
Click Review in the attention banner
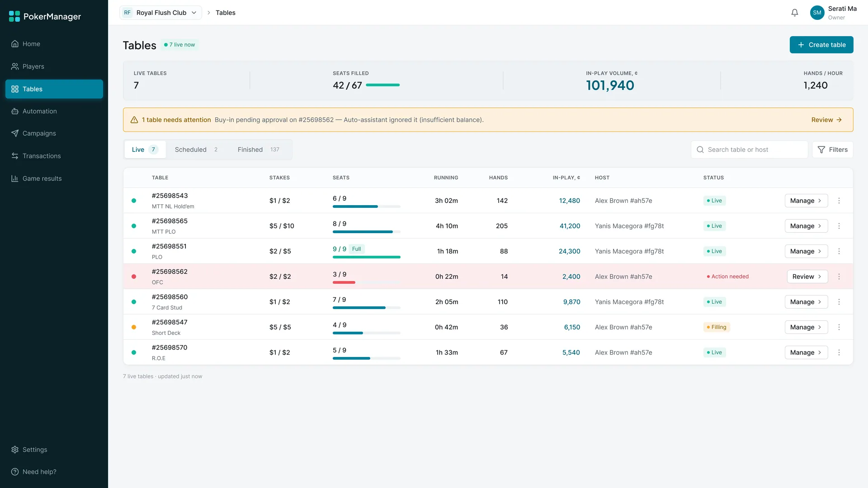(826, 120)
